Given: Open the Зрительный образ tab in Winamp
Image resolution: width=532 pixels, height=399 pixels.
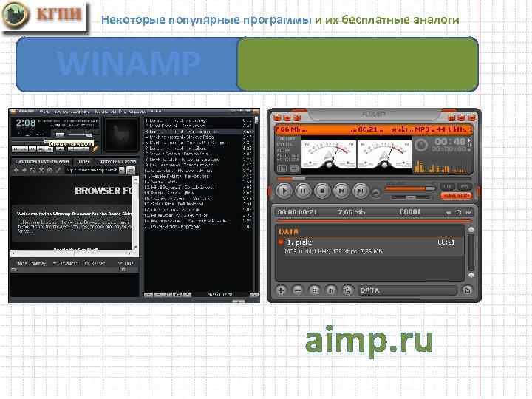Looking at the screenshot, I should click(x=117, y=161).
